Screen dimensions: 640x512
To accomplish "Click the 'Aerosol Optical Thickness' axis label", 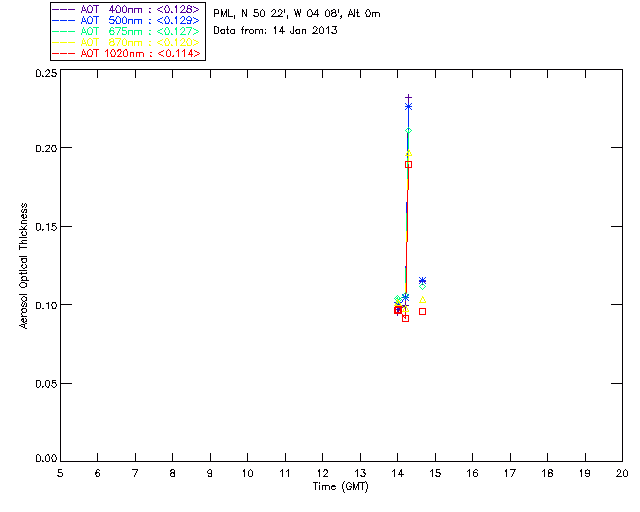I will [24, 265].
